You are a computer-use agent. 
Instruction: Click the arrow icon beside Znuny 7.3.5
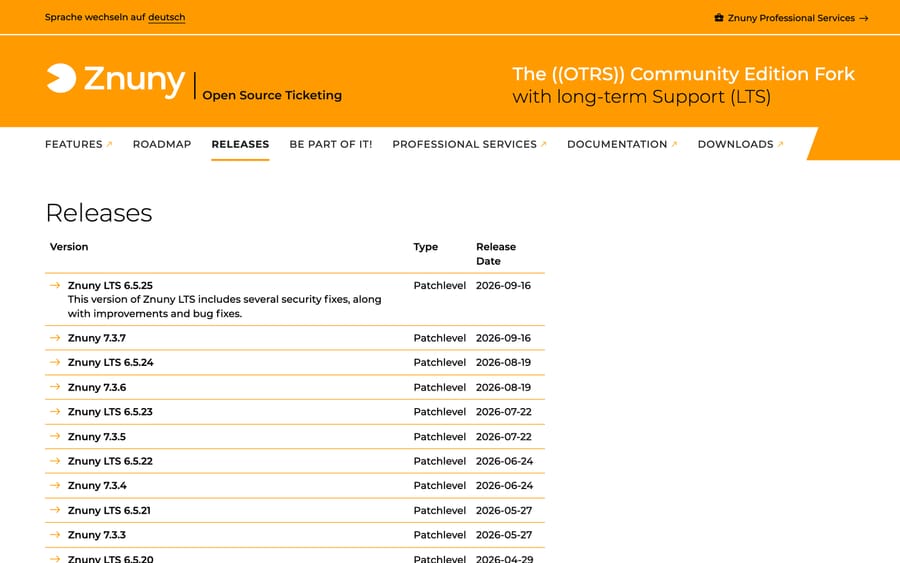pos(55,436)
